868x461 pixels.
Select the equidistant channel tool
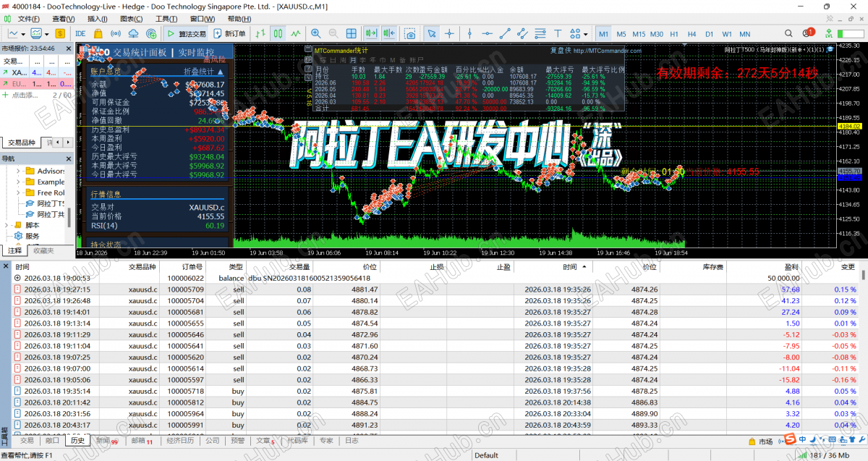(x=522, y=33)
